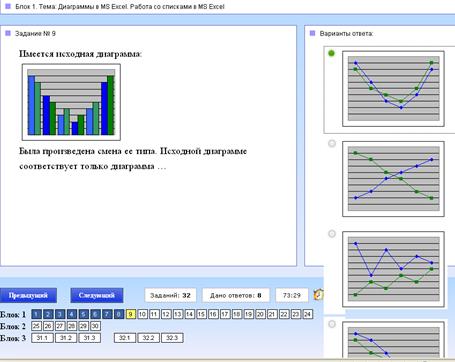Open question 32.3 in Блок 3

[x=172, y=338]
